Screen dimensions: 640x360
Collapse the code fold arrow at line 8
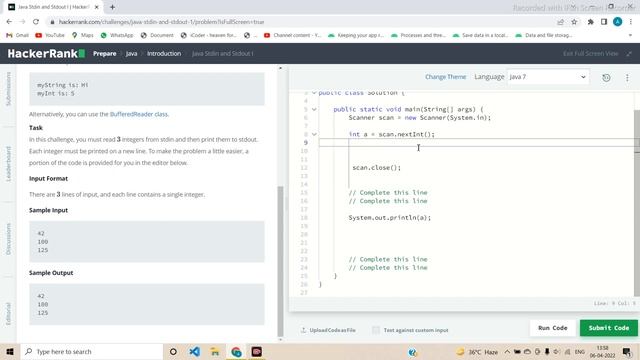point(314,134)
